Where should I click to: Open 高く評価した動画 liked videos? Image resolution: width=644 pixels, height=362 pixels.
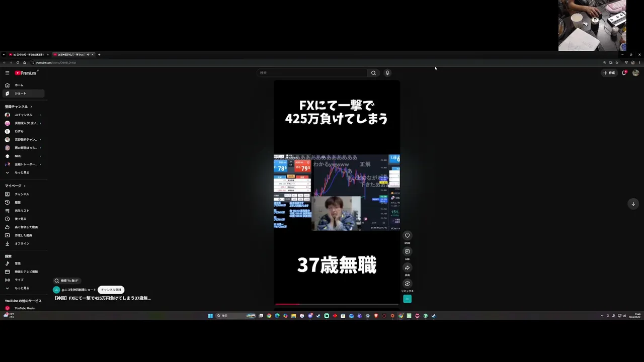click(23, 227)
